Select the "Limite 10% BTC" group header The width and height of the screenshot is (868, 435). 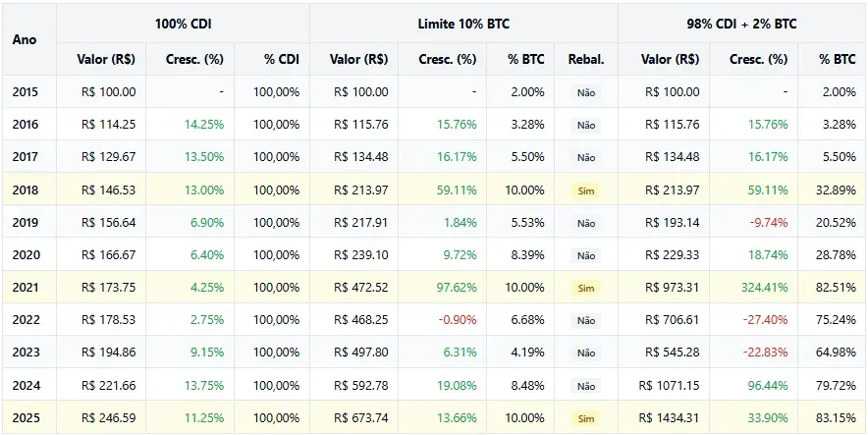pyautogui.click(x=463, y=24)
